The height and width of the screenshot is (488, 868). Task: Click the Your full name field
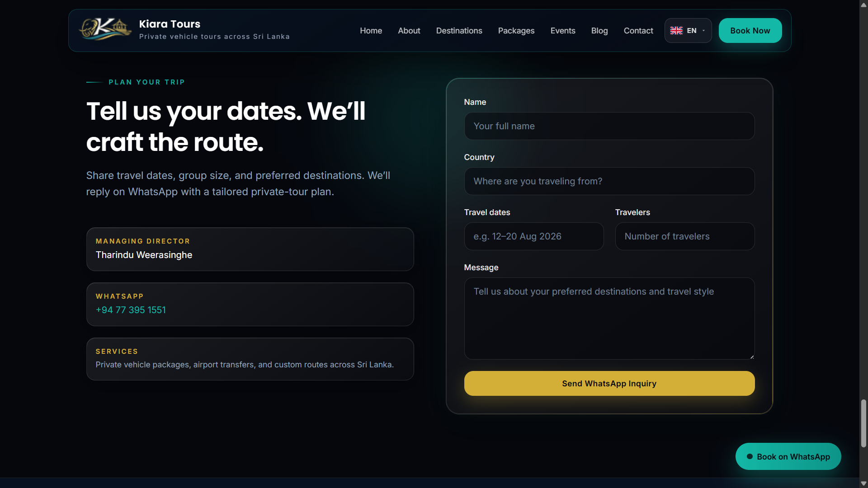click(609, 126)
